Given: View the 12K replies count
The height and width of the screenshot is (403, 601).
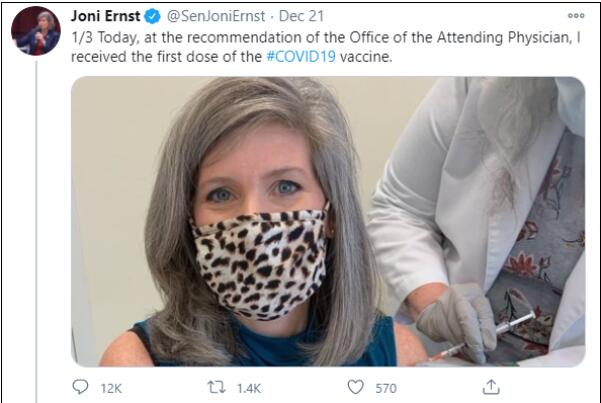Looking at the screenshot, I should pyautogui.click(x=111, y=388).
